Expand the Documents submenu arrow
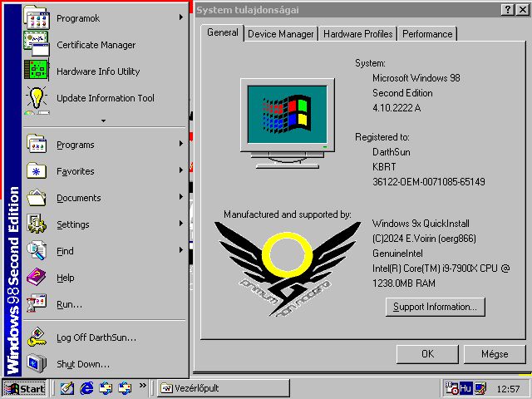This screenshot has width=532, height=399. 181,197
